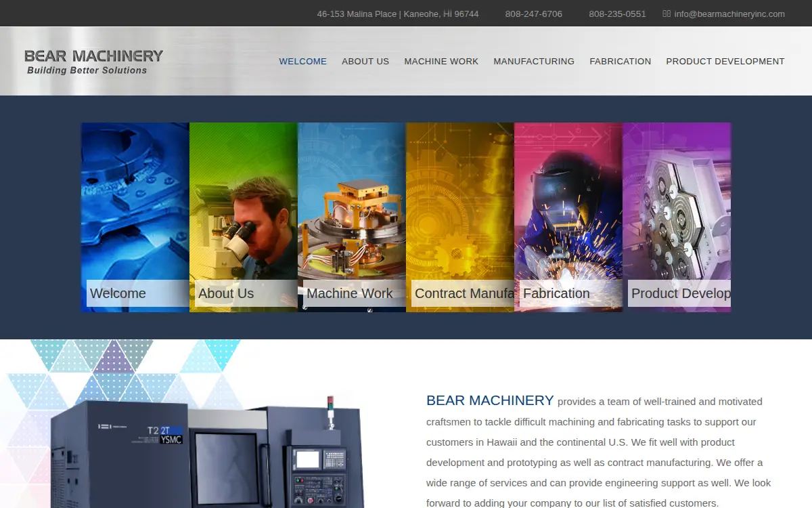
Task: Click the email envelope icon in top bar
Action: point(667,14)
